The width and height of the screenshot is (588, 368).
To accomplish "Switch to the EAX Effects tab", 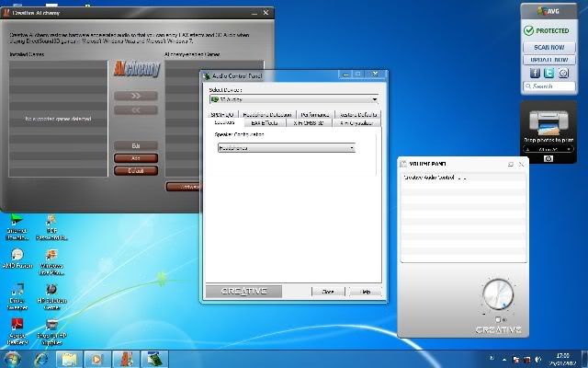I will [x=265, y=122].
